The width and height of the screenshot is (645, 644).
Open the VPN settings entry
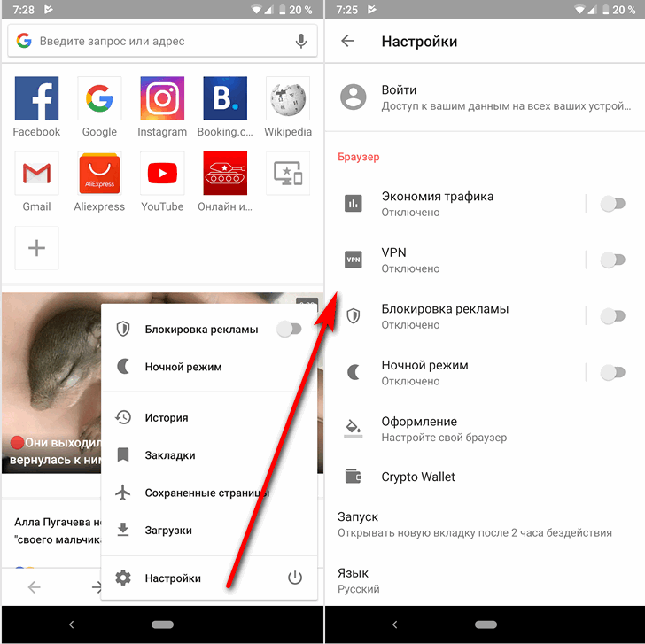point(455,260)
